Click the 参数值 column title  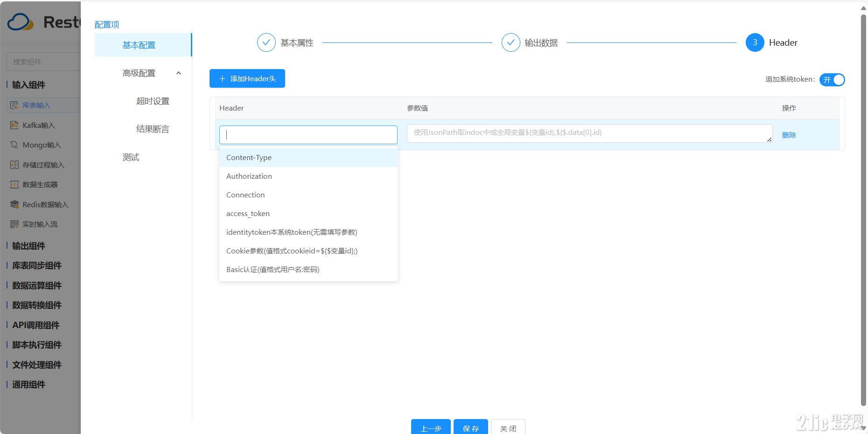(418, 108)
